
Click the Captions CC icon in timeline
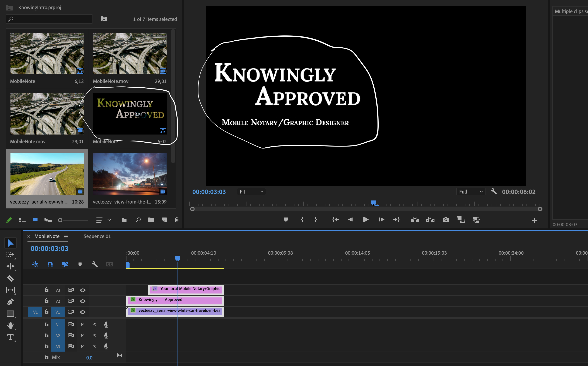click(109, 264)
